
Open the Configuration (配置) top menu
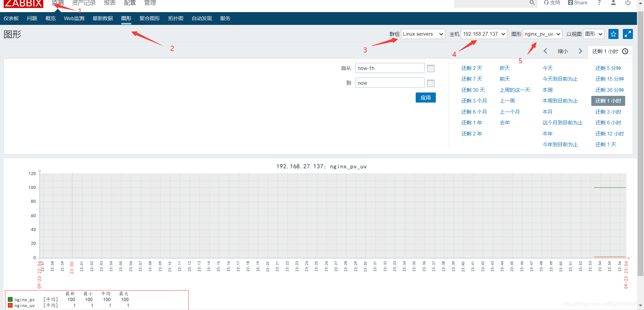[130, 3]
